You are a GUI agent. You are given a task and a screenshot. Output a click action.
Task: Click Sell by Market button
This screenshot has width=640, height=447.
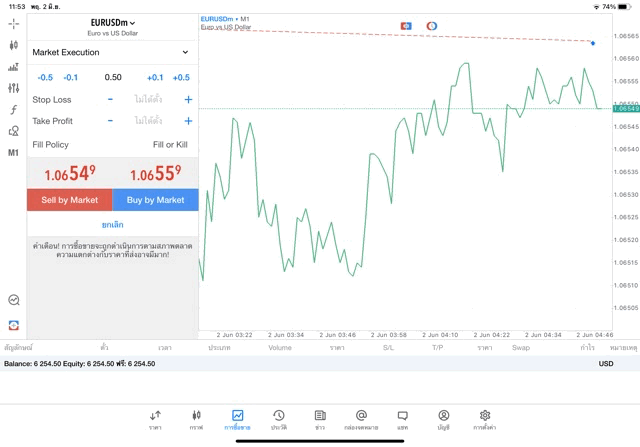point(70,200)
